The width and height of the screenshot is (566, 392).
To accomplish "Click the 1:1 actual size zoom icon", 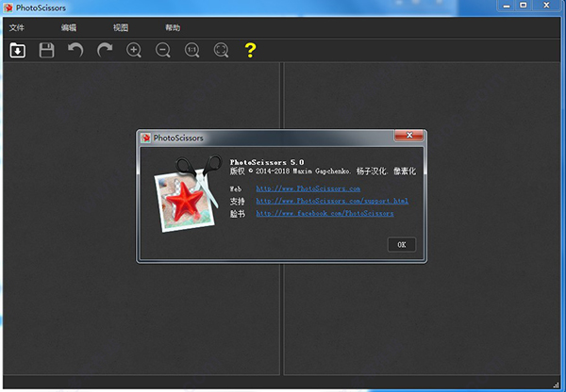I will (192, 50).
